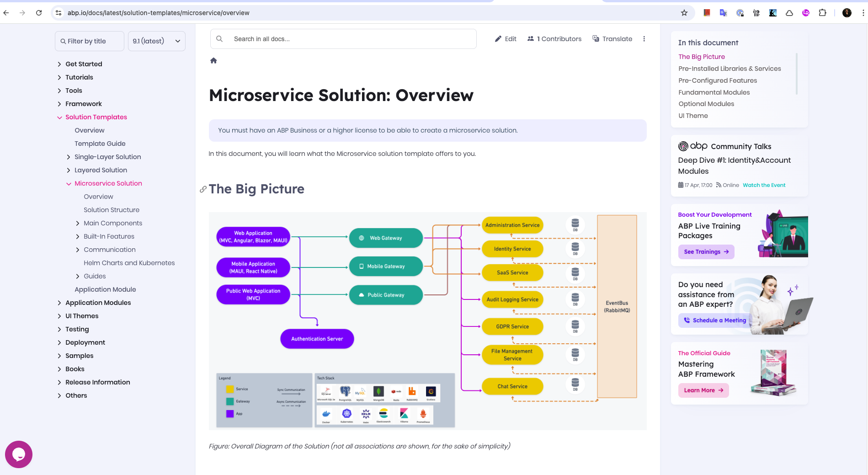Jump to Pre-Configured Features section
This screenshot has height=475, width=868.
coord(717,80)
